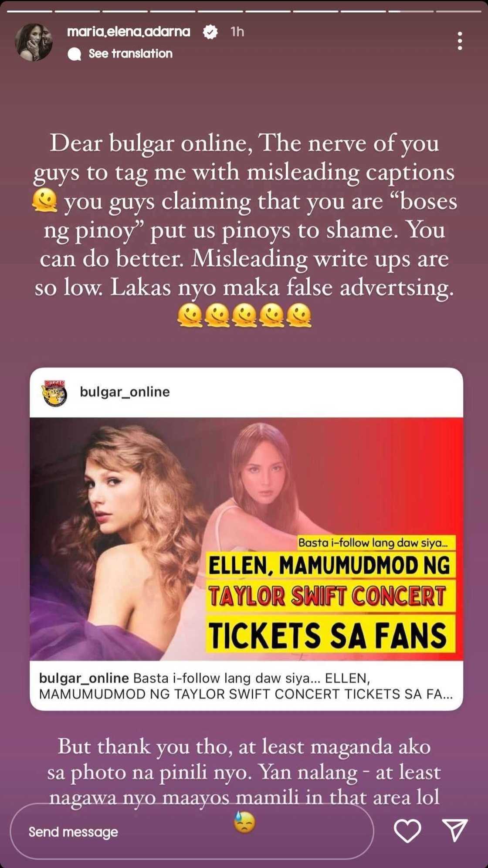Tap the sweating emoji reaction
This screenshot has width=488, height=868.
[x=244, y=822]
